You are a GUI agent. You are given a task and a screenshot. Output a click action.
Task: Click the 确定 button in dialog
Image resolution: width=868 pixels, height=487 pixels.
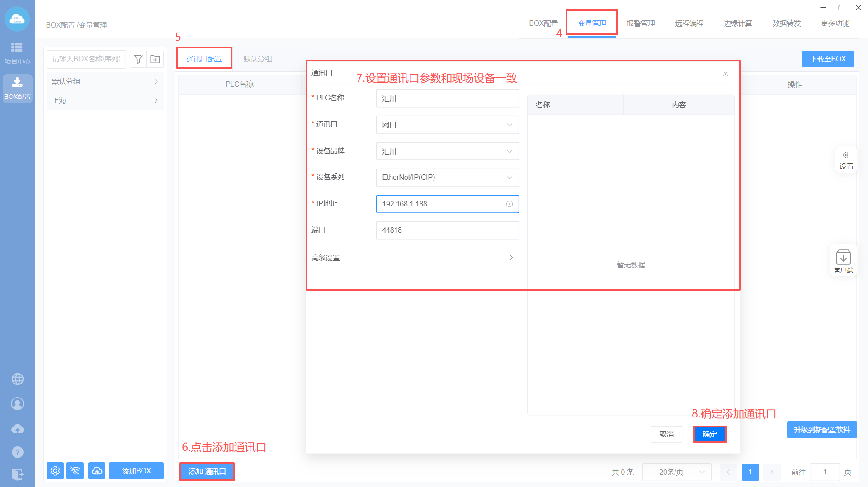710,434
